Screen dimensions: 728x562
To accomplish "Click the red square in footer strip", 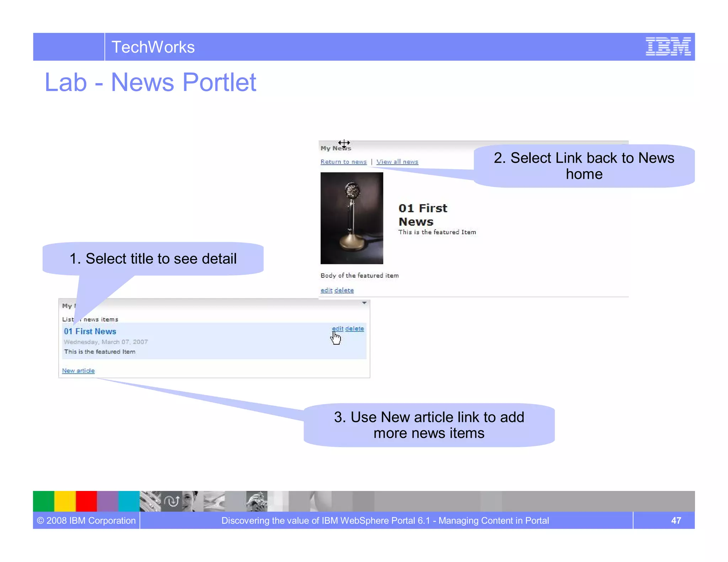I will click(86, 501).
